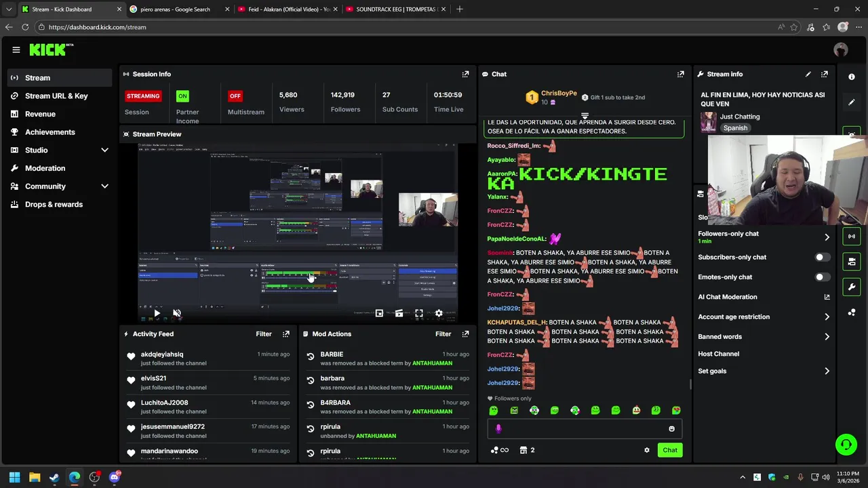Click the wrench icon in right sidebar
The height and width of the screenshot is (488, 868).
[852, 287]
